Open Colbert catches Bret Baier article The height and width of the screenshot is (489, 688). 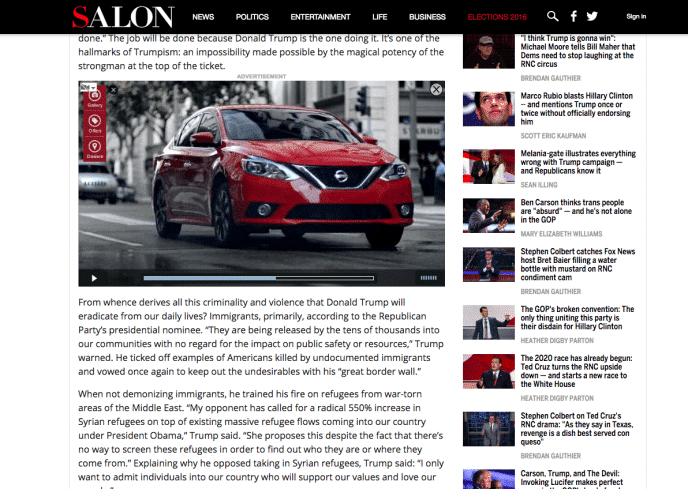click(578, 264)
